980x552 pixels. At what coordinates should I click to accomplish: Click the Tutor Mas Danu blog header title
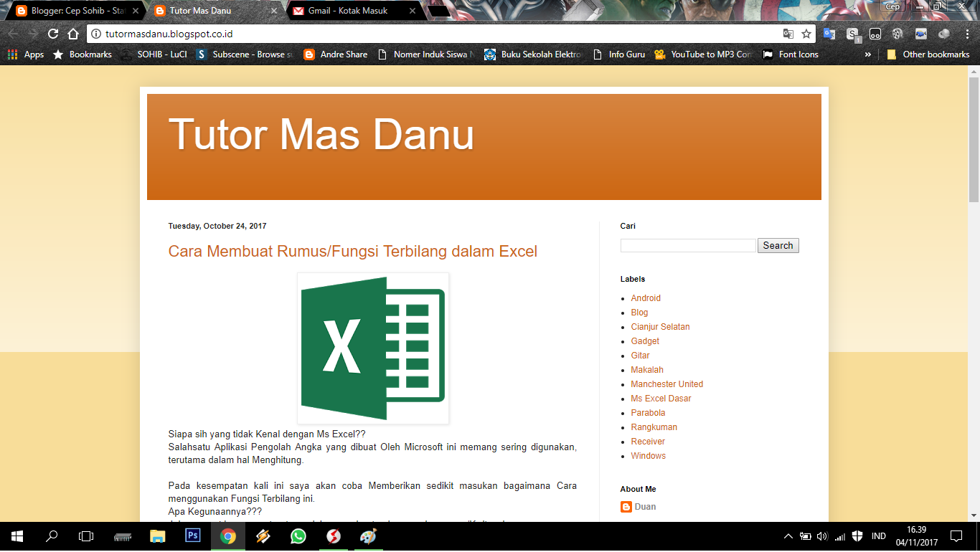point(321,133)
